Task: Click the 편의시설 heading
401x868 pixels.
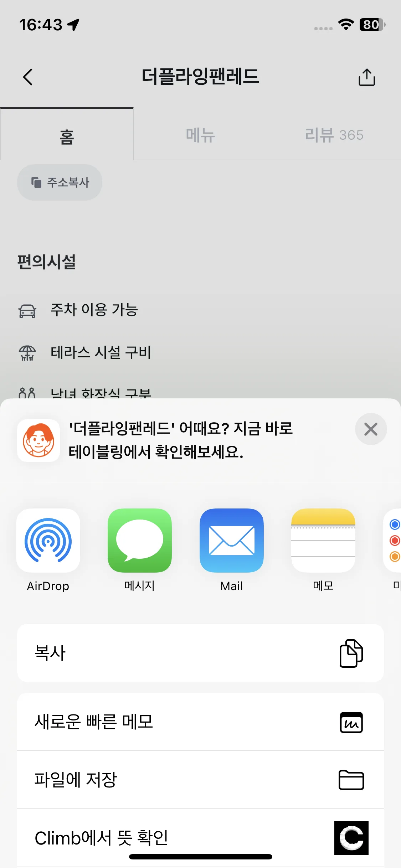Action: [47, 262]
